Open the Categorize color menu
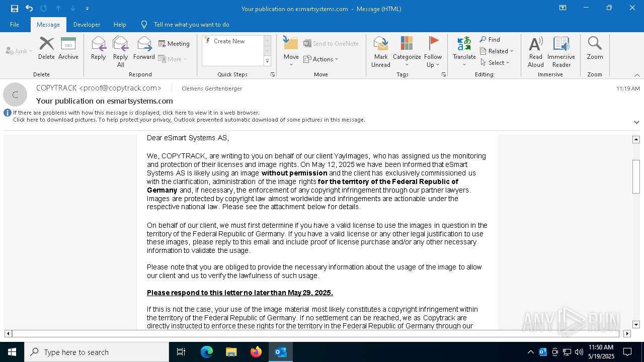The height and width of the screenshot is (362, 644). tap(407, 52)
